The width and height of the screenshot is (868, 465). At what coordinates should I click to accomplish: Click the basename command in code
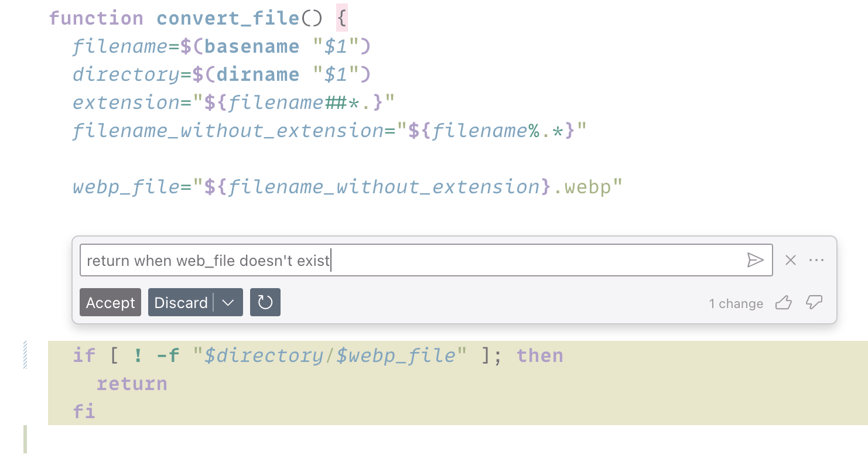[x=251, y=46]
